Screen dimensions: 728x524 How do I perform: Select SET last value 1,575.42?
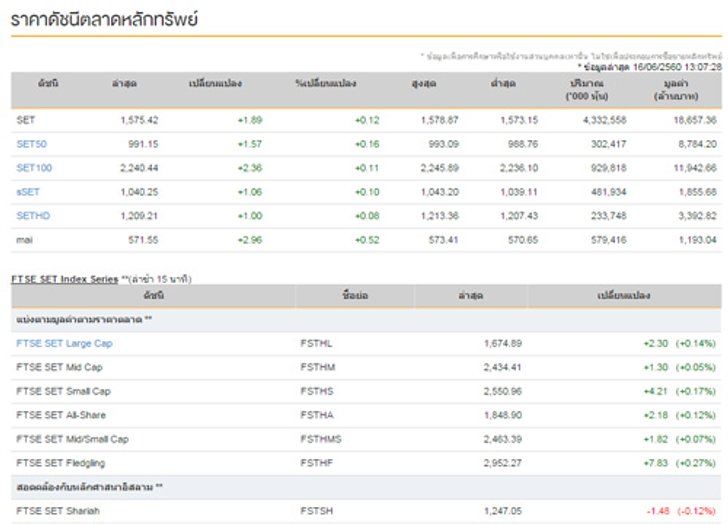tap(139, 120)
